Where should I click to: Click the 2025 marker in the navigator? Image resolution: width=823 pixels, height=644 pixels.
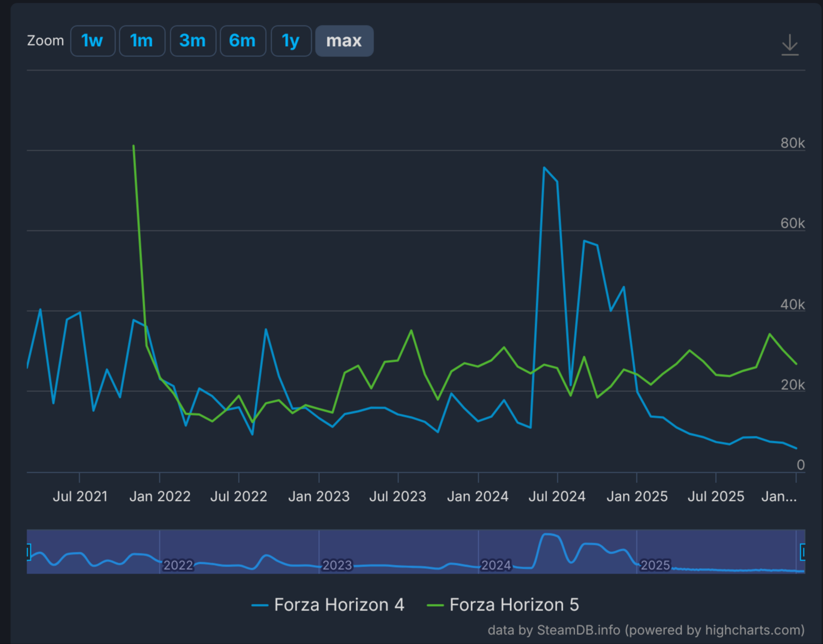pyautogui.click(x=655, y=565)
